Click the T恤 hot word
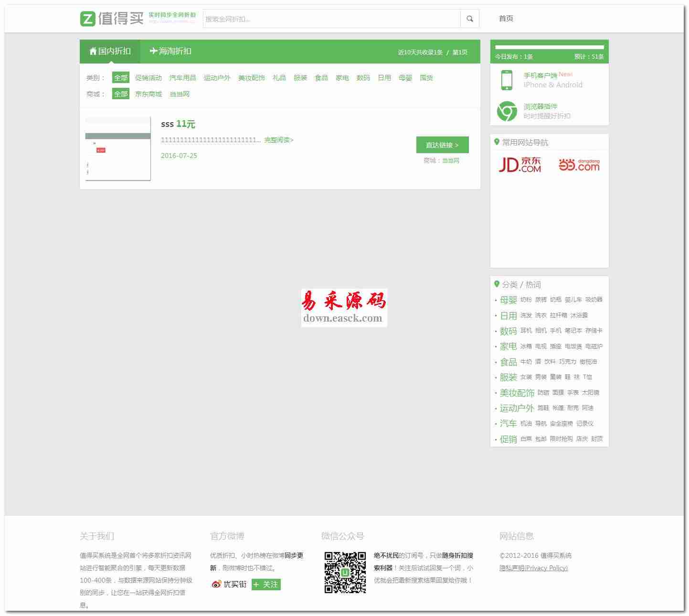The image size is (689, 616). (x=587, y=377)
